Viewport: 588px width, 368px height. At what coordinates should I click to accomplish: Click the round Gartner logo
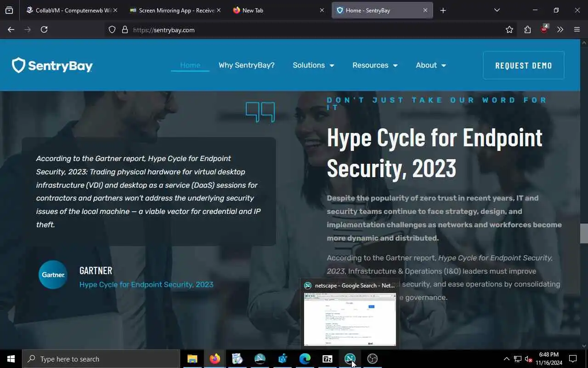click(x=53, y=275)
